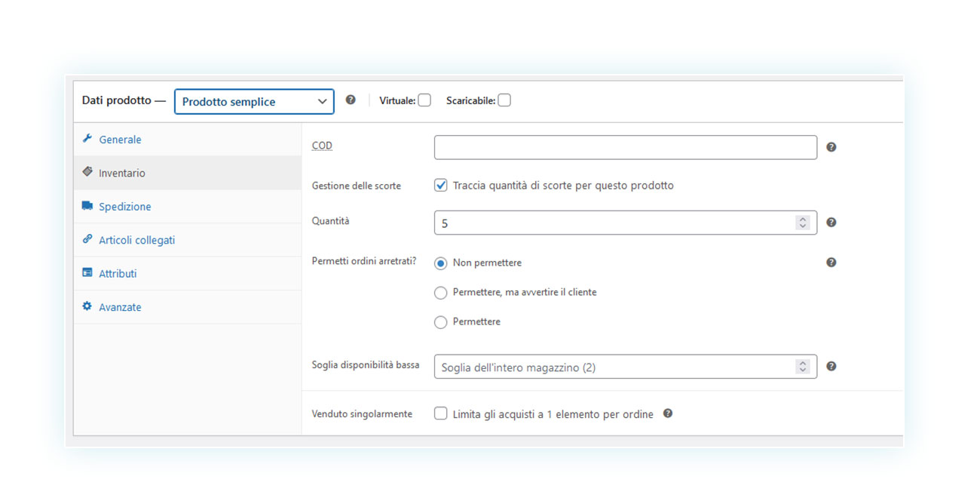The height and width of the screenshot is (504, 980).
Task: Switch to the Avanzate tab
Action: [x=188, y=307]
